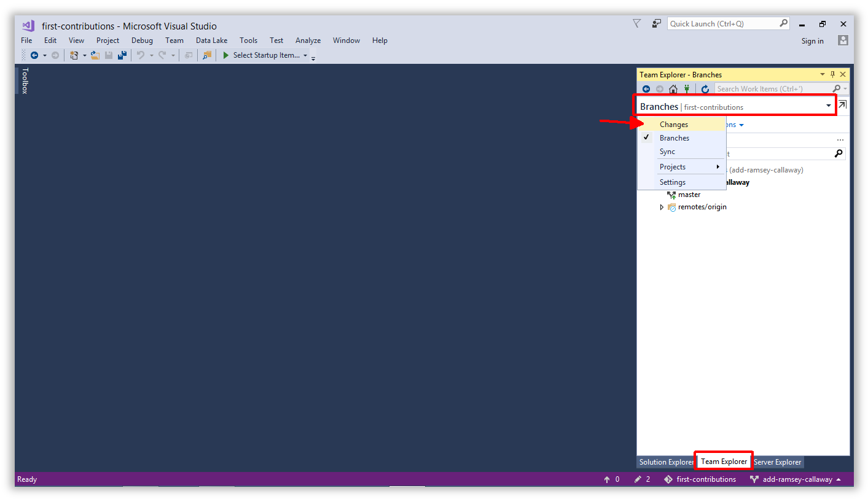
Task: Click the Undo toolbar icon
Action: 141,55
